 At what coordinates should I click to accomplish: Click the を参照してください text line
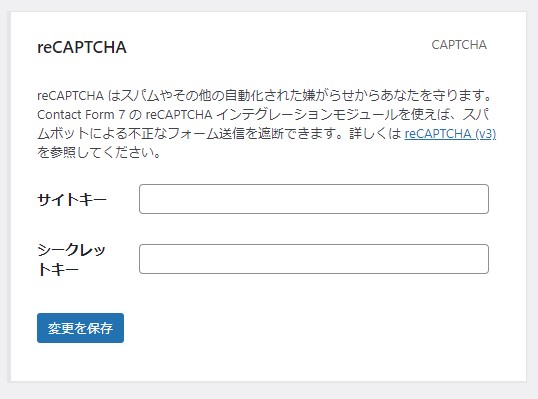click(99, 152)
